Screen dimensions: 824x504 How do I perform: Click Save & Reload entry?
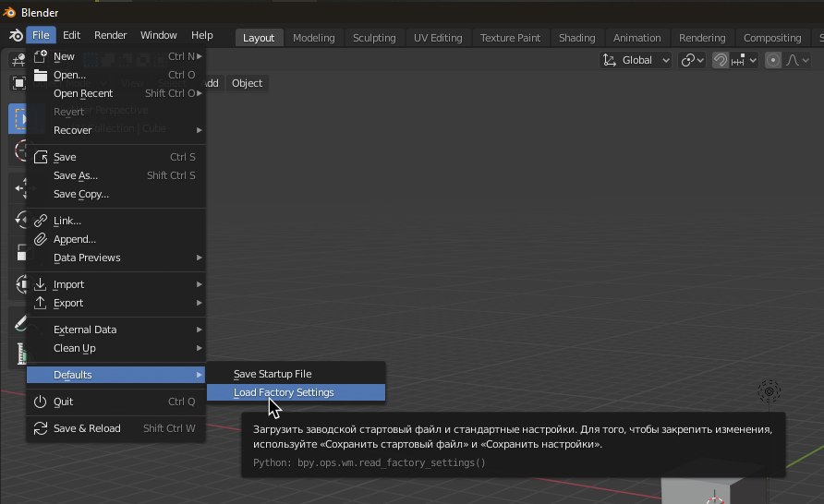tap(115, 428)
